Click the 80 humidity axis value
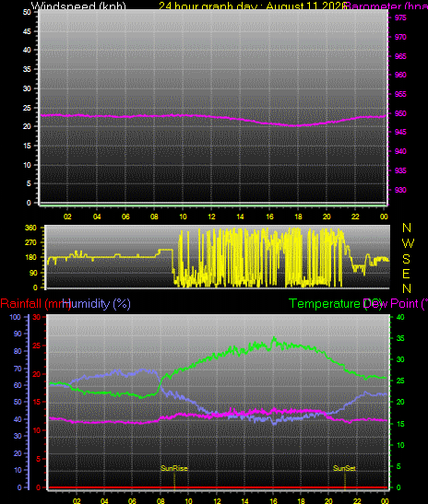The height and width of the screenshot is (504, 428). coord(17,351)
